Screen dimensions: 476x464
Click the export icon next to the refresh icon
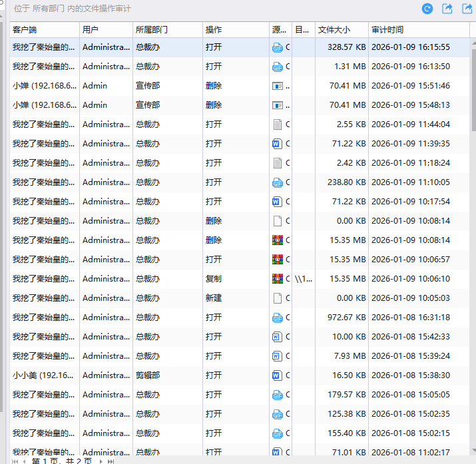[447, 9]
